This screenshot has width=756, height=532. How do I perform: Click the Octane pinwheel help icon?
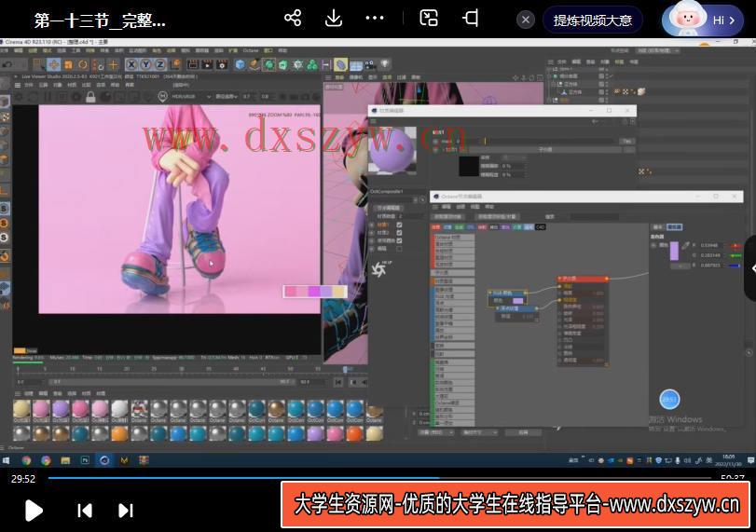point(378,269)
